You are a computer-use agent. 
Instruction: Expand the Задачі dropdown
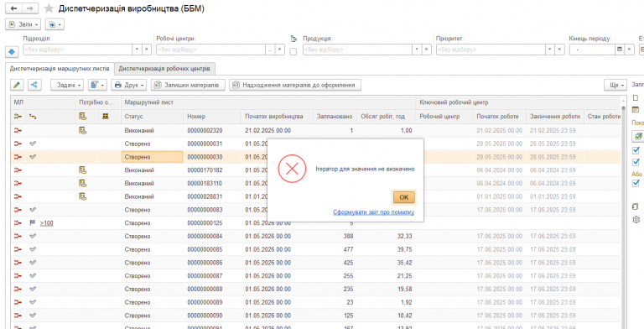[67, 85]
